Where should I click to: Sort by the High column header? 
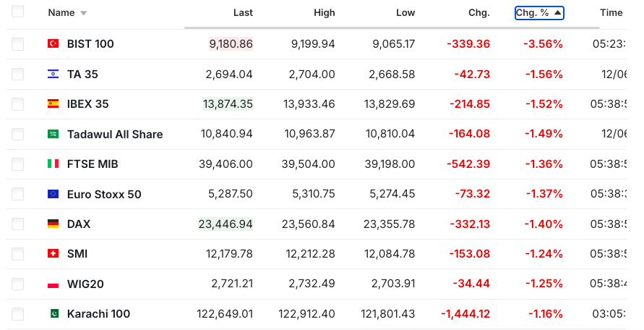point(325,12)
